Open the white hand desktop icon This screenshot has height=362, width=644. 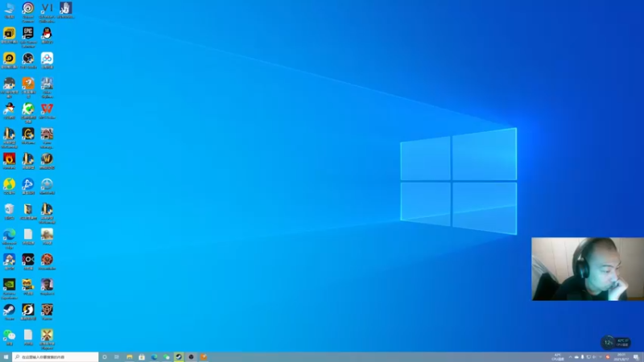pos(66,9)
